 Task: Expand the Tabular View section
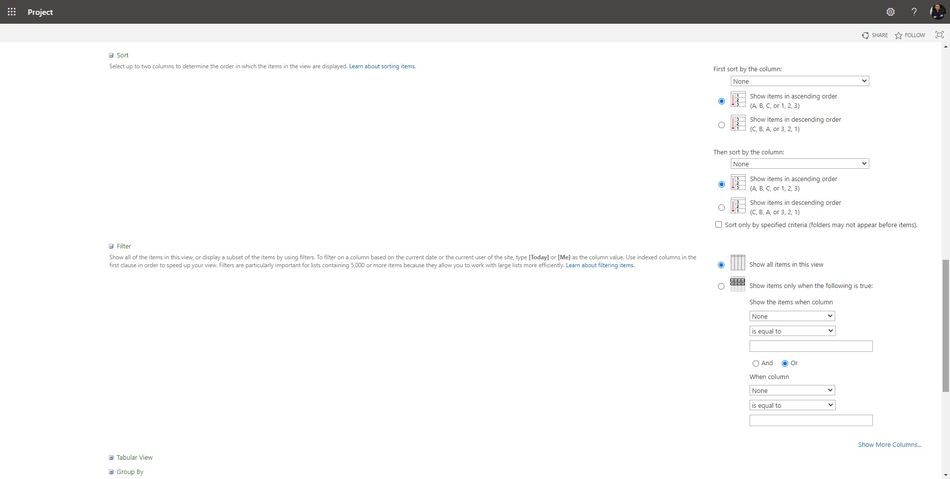coord(111,458)
